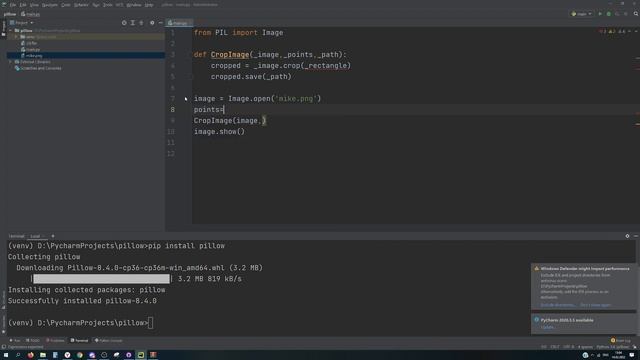
Task: Add a new terminal session
Action: [x=53, y=236]
